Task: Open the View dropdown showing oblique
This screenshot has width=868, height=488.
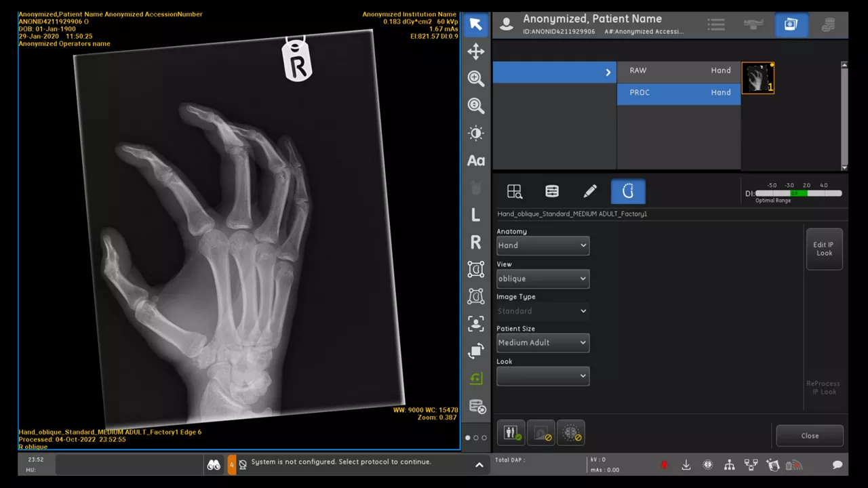Action: coord(542,279)
